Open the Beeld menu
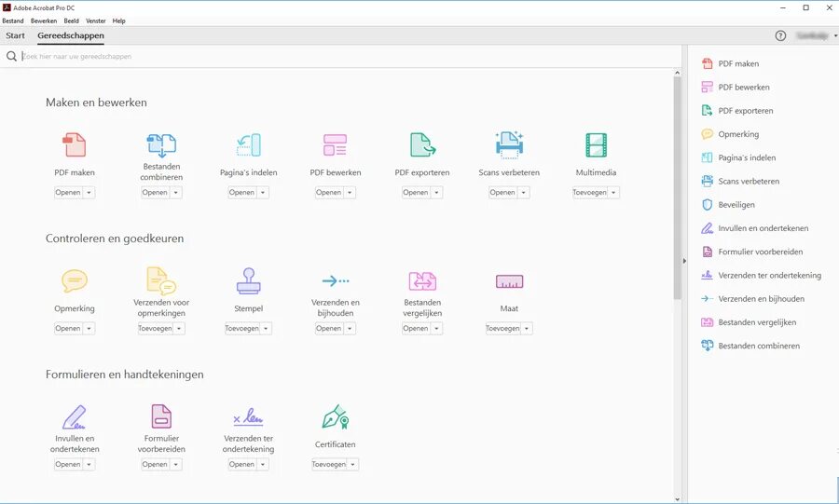Viewport: 839px width, 504px height. pos(71,20)
